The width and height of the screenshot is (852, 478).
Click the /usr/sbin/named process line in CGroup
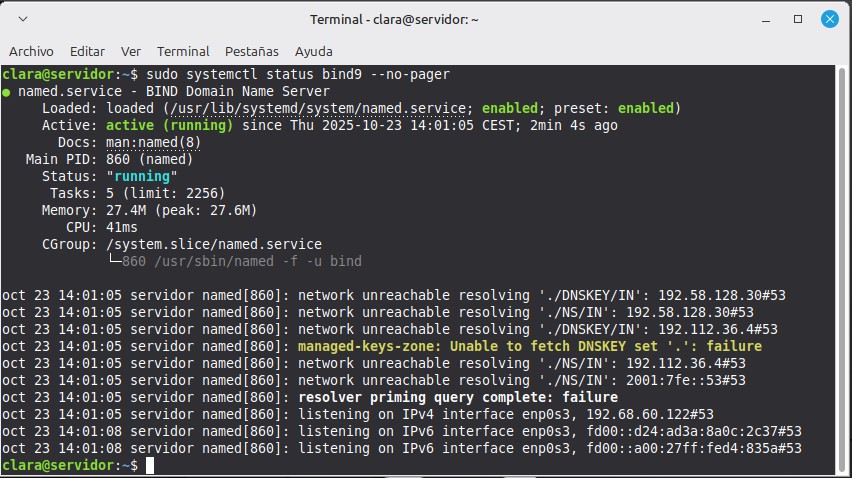(242, 261)
